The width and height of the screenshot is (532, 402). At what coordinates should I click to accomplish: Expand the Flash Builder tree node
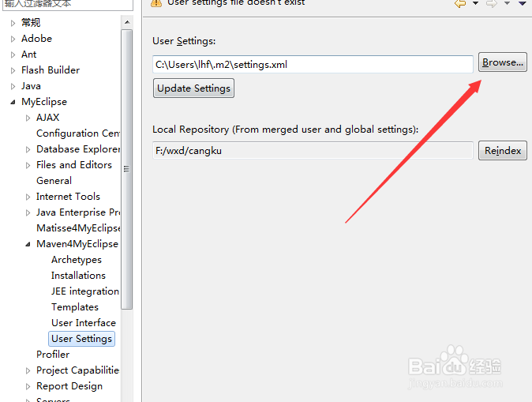[13, 70]
